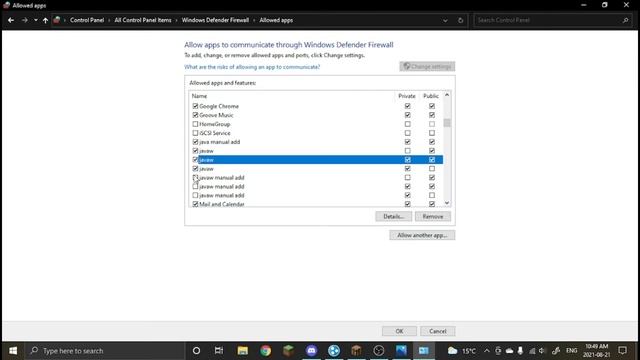The height and width of the screenshot is (360, 640).
Task: Open Discord from the taskbar
Action: pos(311,351)
